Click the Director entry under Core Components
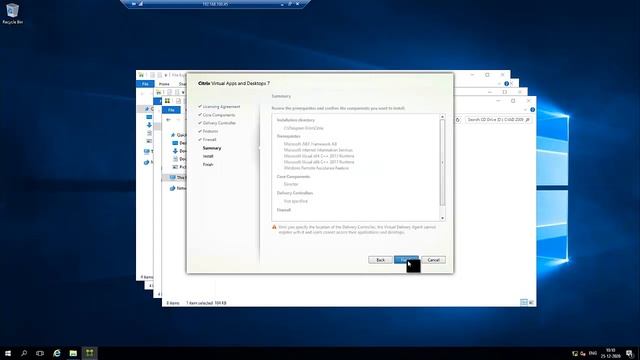Screen dimensions: 640x360 click(291, 184)
